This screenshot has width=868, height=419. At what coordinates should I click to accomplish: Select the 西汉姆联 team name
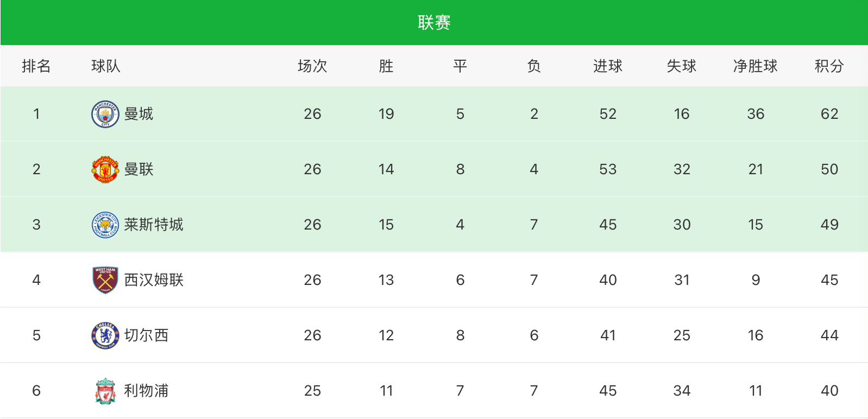pyautogui.click(x=154, y=280)
